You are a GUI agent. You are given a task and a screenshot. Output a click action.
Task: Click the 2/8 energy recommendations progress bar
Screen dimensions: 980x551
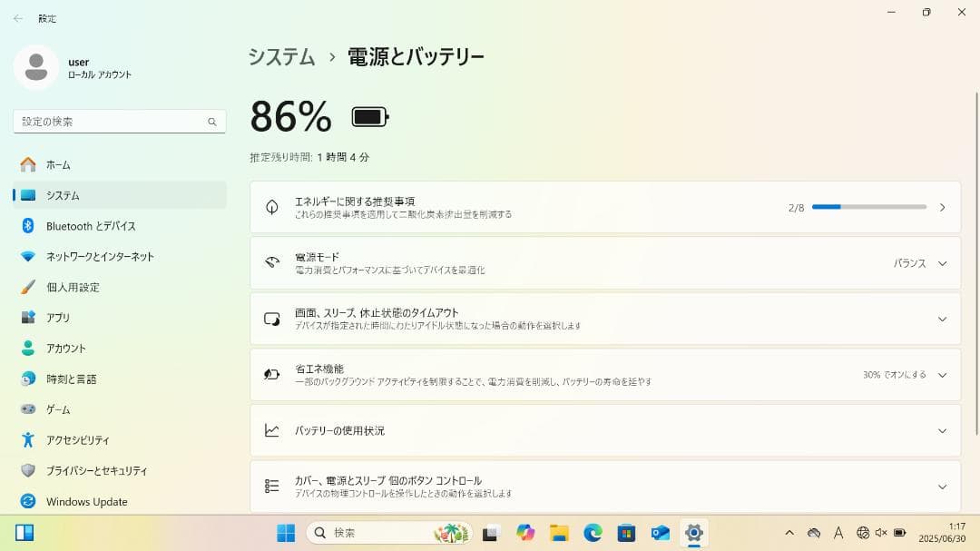(x=868, y=206)
